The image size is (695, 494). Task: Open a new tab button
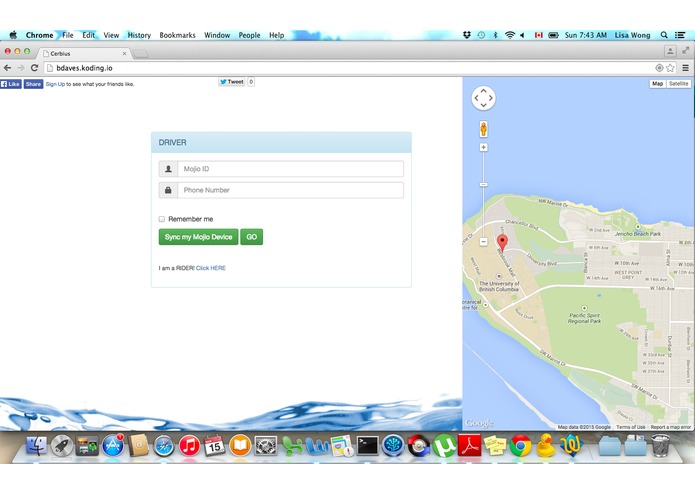pyautogui.click(x=141, y=54)
